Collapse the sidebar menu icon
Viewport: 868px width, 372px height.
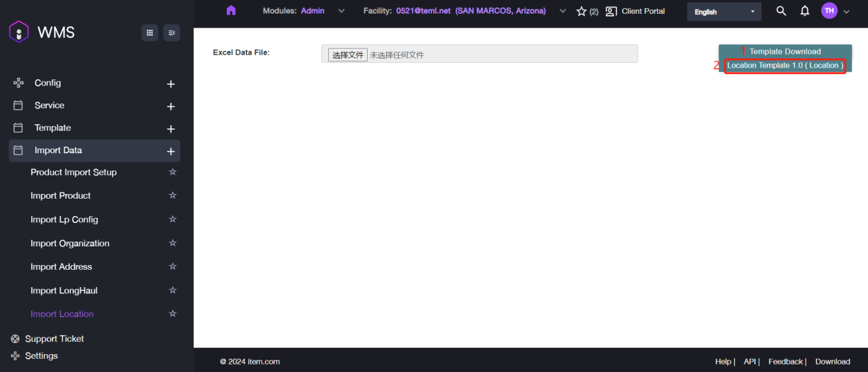(171, 32)
